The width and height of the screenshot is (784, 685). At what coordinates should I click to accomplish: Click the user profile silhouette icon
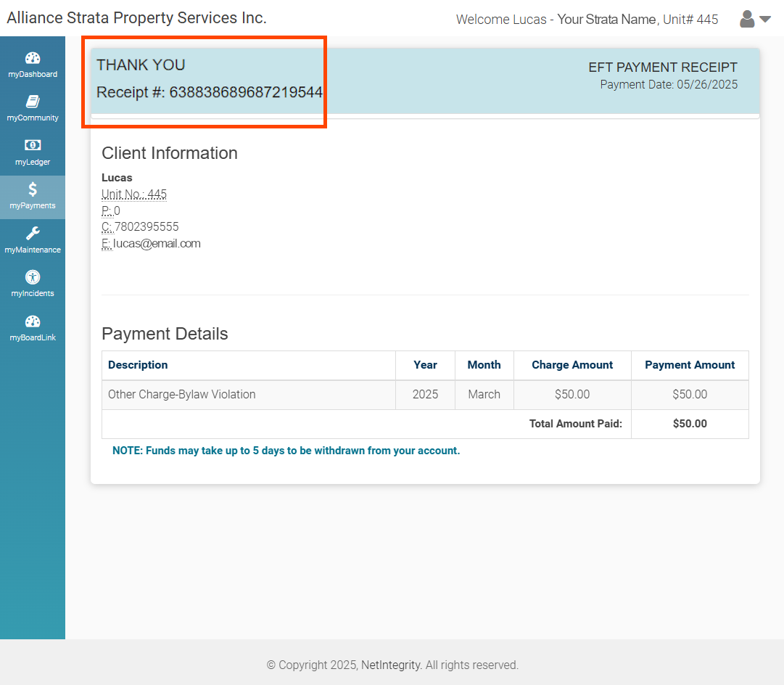(x=746, y=19)
